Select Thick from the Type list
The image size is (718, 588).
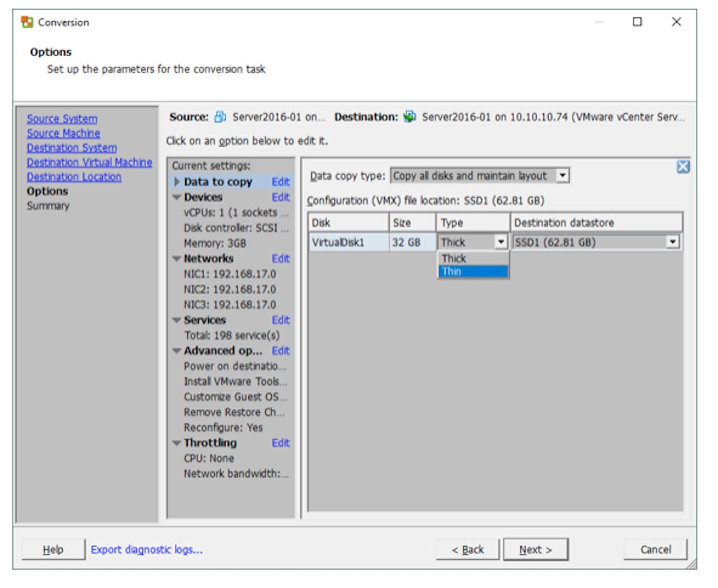click(x=473, y=258)
